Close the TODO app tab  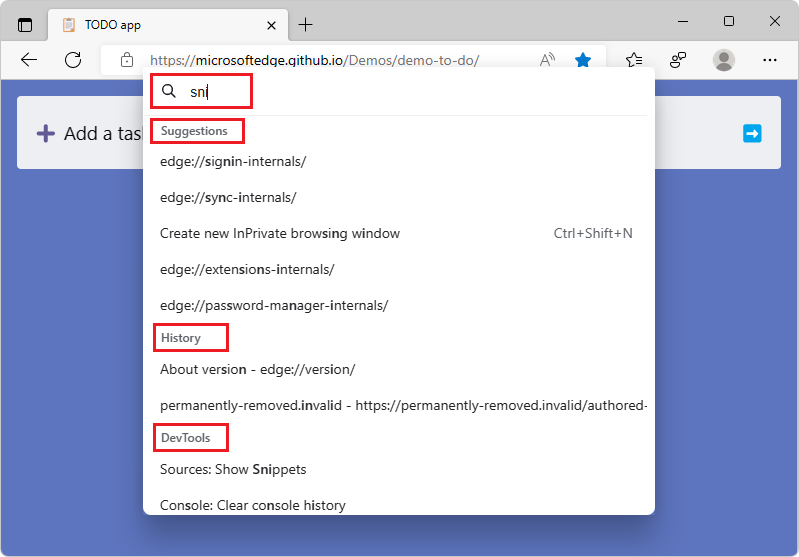click(271, 25)
